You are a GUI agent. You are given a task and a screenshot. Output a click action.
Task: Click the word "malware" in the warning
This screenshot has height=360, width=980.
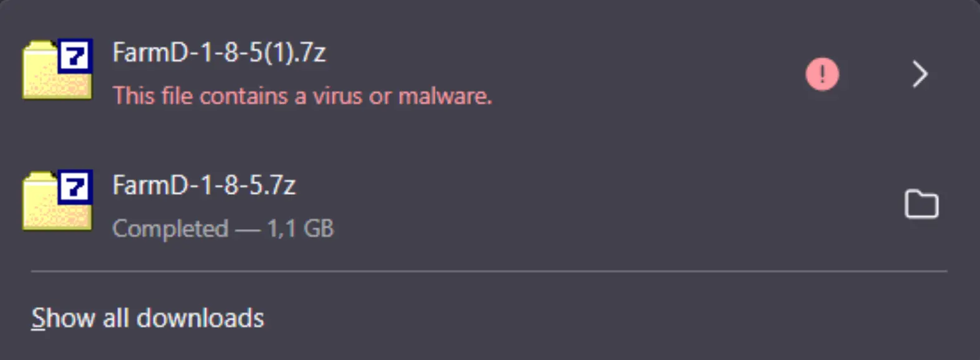[444, 96]
